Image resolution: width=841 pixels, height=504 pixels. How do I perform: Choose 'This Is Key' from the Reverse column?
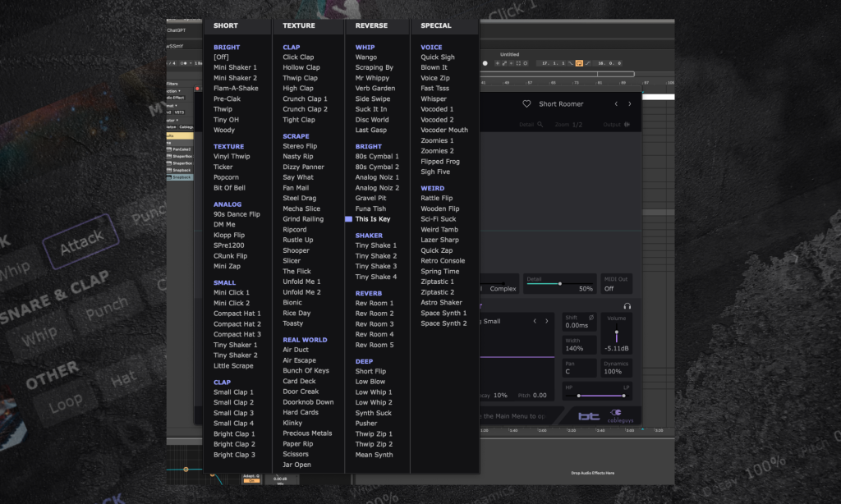click(373, 219)
